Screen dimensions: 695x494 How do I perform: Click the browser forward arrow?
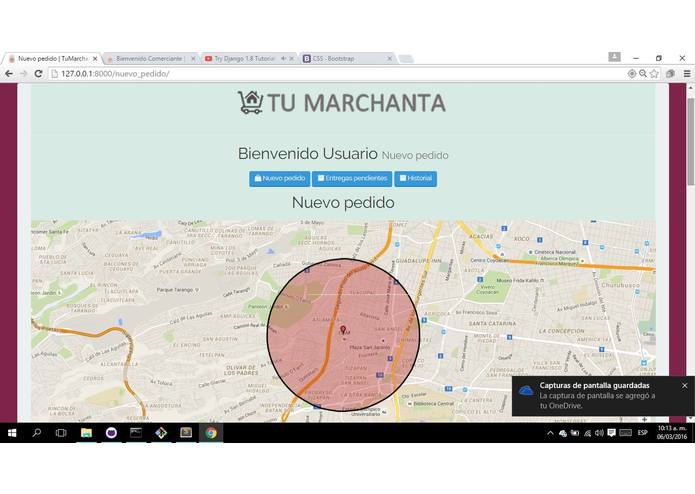click(x=23, y=74)
